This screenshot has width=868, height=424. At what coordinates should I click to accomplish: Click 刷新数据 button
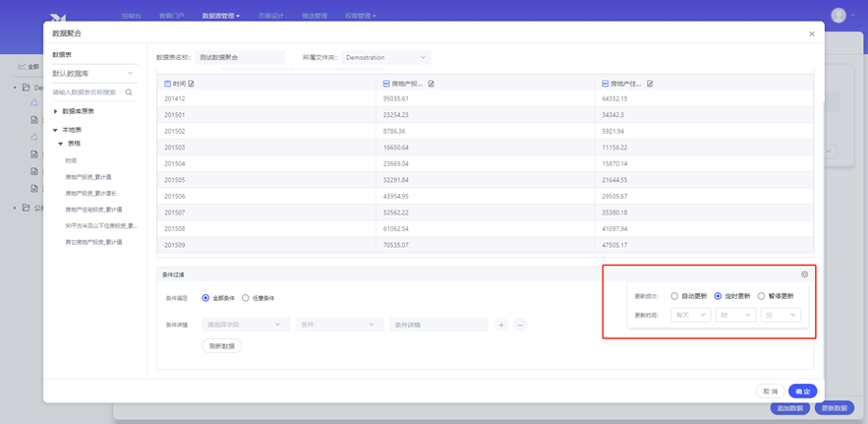222,346
